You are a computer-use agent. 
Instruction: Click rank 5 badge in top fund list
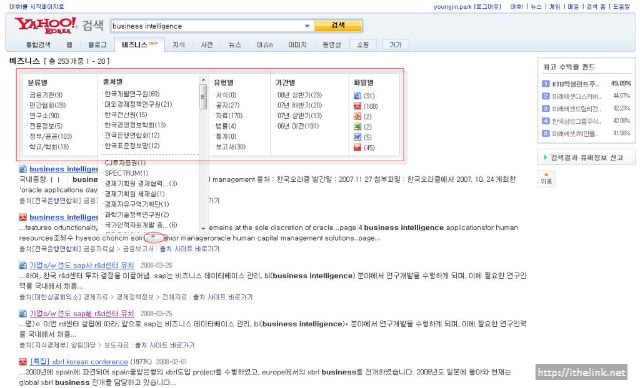pyautogui.click(x=546, y=133)
